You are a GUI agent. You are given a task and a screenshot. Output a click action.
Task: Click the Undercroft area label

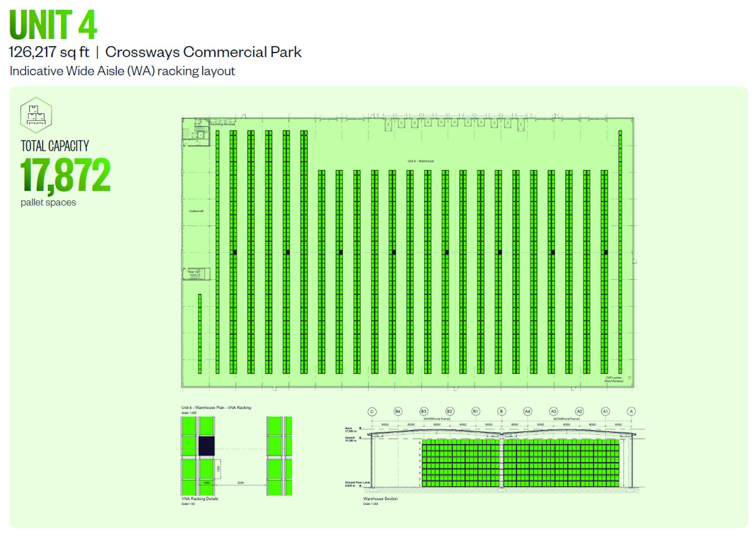[x=196, y=211]
